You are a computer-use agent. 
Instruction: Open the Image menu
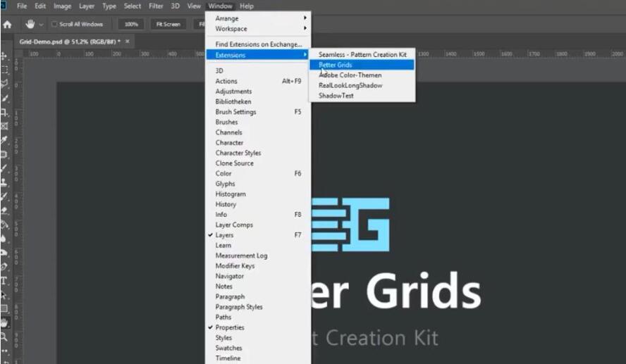coord(62,6)
